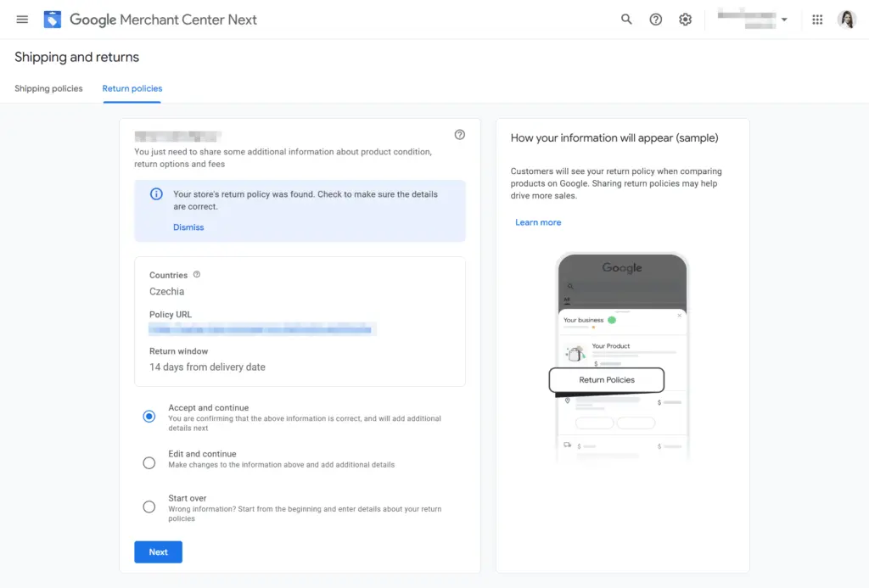
Task: Open the Google apps grid icon
Action: [817, 20]
